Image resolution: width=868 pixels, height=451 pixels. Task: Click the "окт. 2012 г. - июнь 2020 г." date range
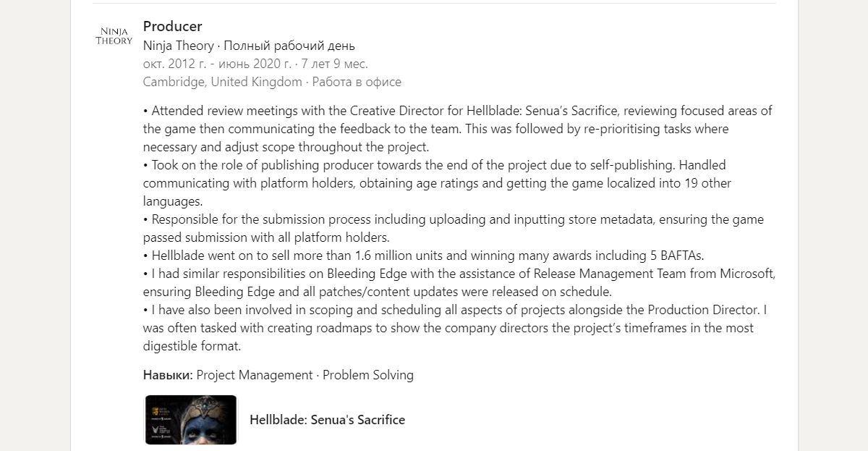(x=218, y=64)
